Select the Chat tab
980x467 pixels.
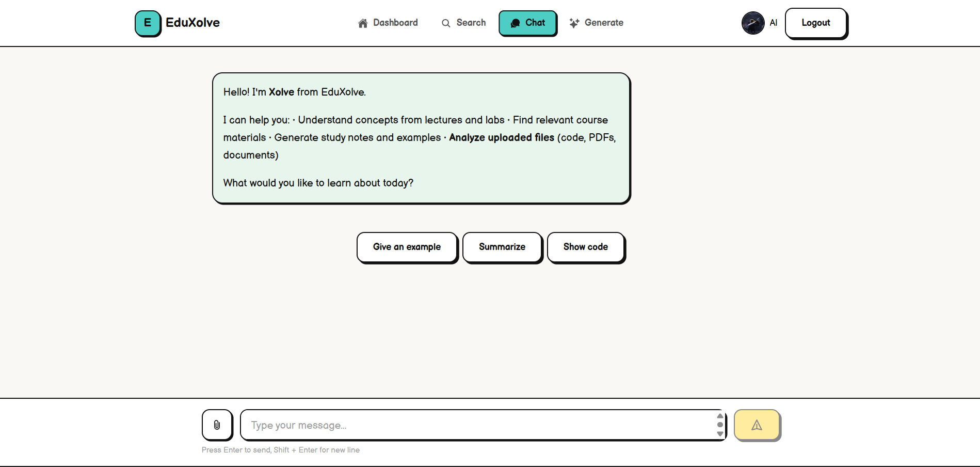(527, 23)
